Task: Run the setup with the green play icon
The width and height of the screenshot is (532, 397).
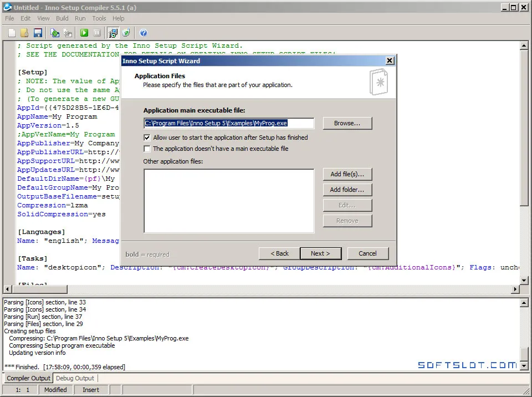Action: tap(84, 33)
